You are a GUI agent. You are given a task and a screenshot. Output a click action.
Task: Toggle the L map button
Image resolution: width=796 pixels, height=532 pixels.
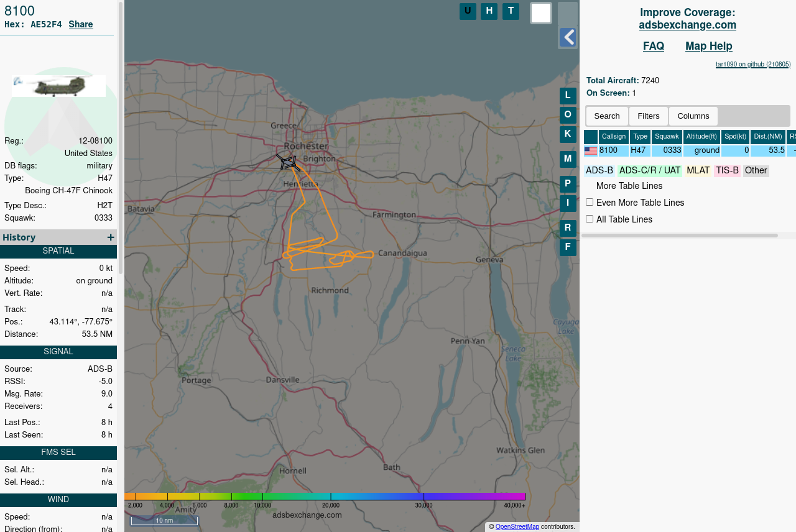[568, 96]
